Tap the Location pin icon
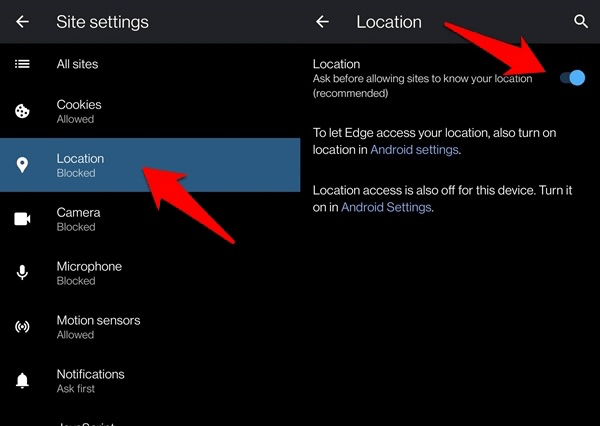 (22, 165)
